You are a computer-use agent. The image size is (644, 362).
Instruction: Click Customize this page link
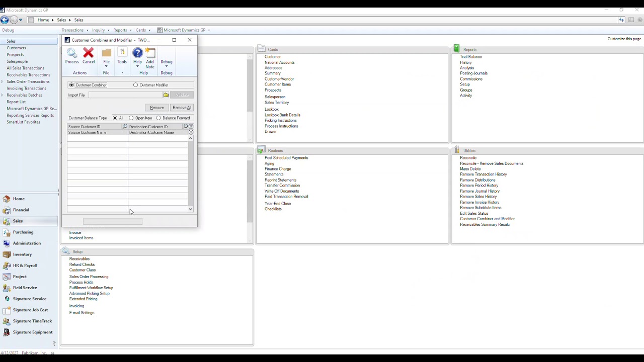pyautogui.click(x=625, y=39)
